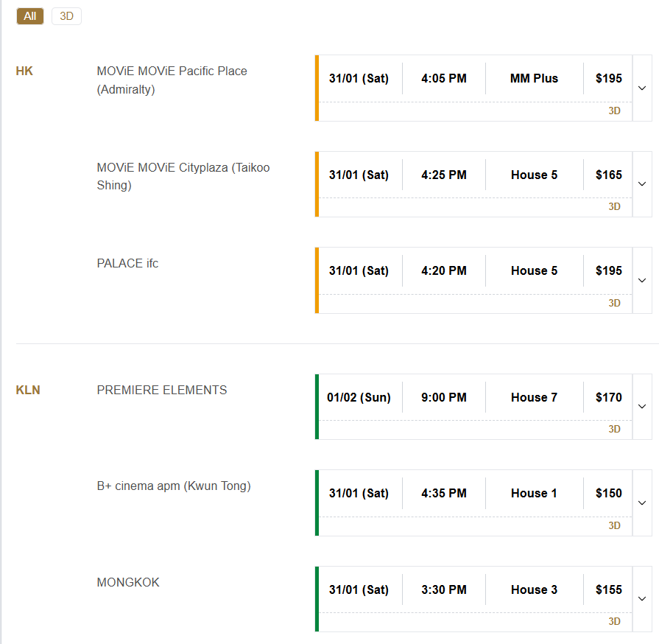Expand MONGKOK cinema showtimes chevron

pyautogui.click(x=641, y=599)
